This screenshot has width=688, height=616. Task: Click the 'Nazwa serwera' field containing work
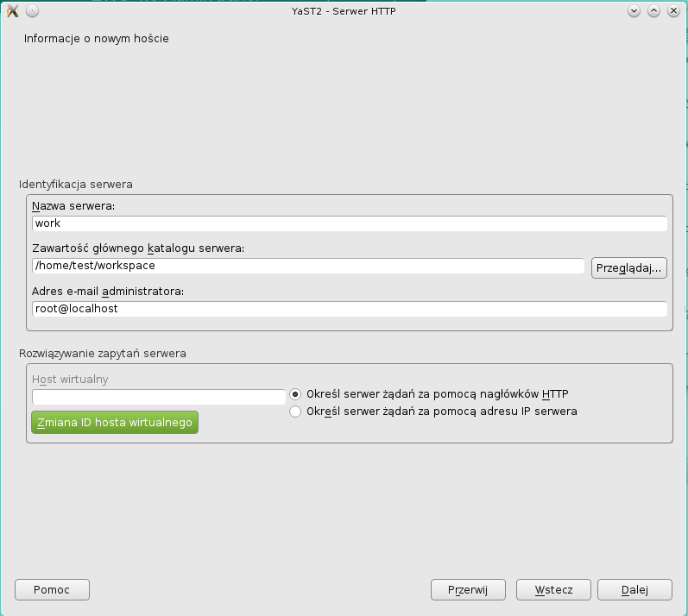click(x=349, y=223)
